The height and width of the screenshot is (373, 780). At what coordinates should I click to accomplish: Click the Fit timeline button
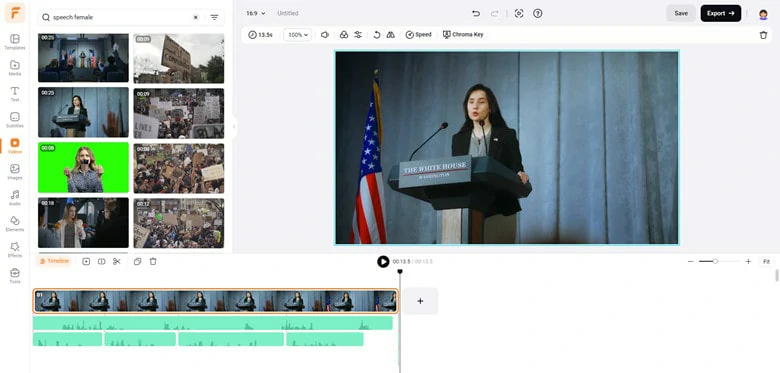point(766,262)
